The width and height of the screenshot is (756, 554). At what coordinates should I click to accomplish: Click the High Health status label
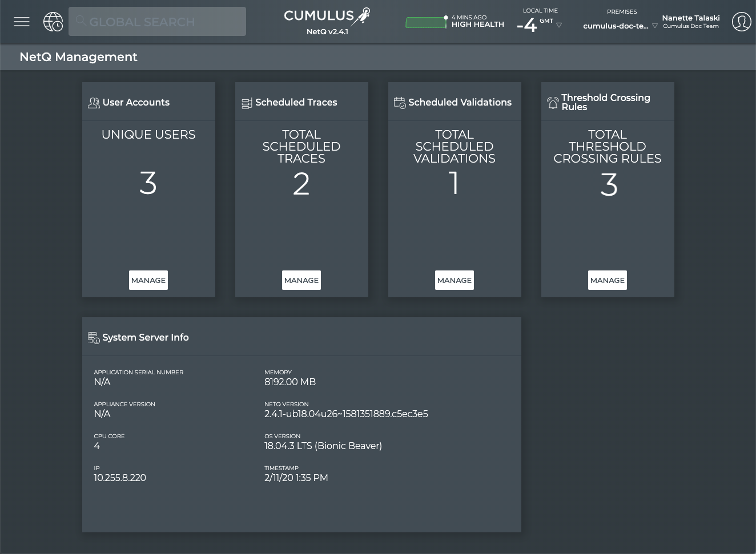(477, 25)
